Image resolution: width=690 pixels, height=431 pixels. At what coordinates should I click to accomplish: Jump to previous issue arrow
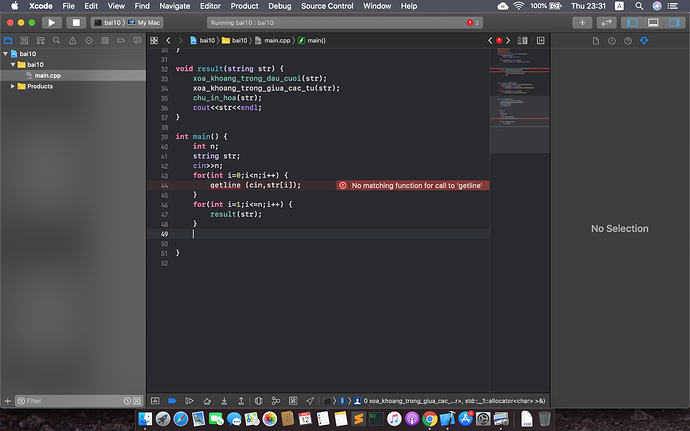pyautogui.click(x=490, y=41)
